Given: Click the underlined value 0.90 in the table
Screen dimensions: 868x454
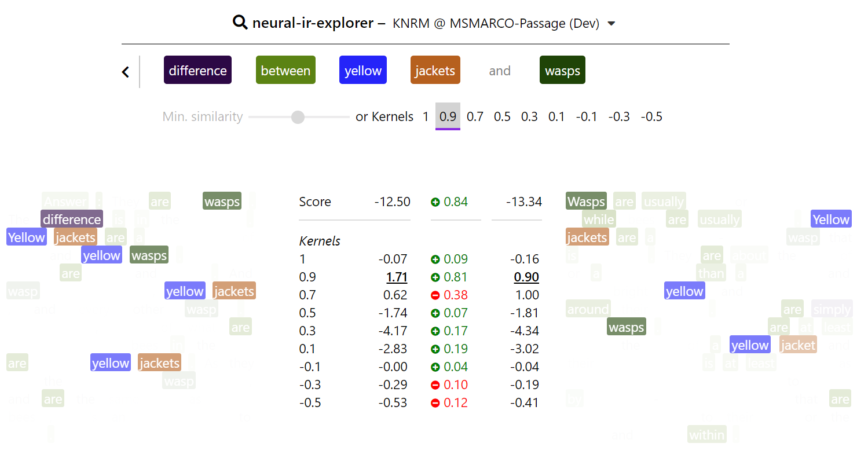Looking at the screenshot, I should [x=526, y=277].
